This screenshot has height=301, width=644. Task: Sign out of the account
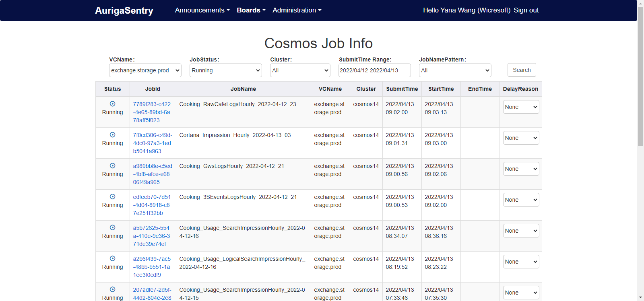pos(526,10)
